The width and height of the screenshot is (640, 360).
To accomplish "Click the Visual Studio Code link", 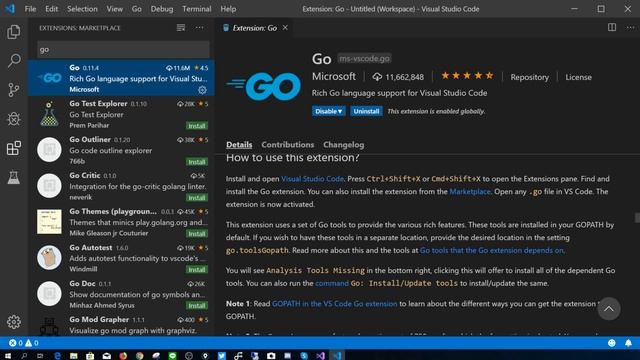I will coord(312,179).
